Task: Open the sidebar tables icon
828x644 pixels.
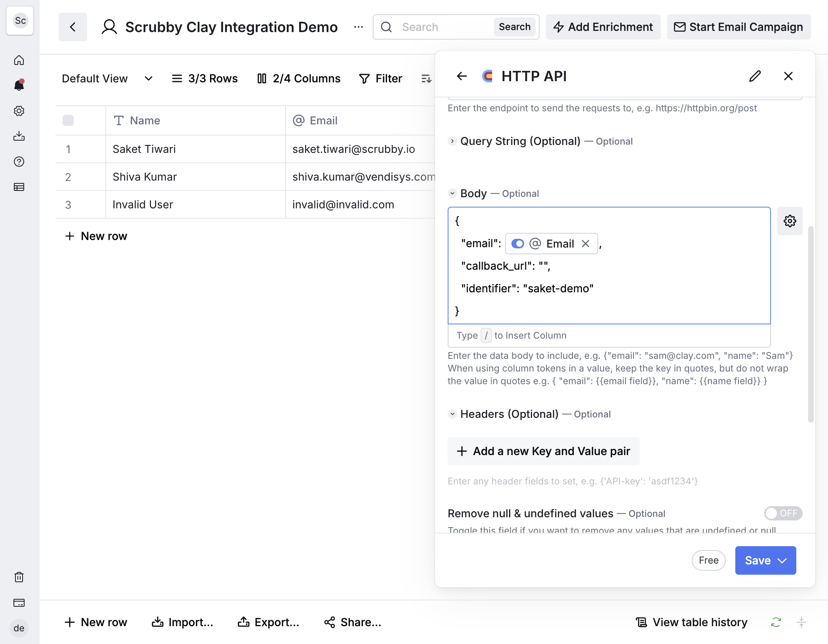Action: click(x=19, y=187)
